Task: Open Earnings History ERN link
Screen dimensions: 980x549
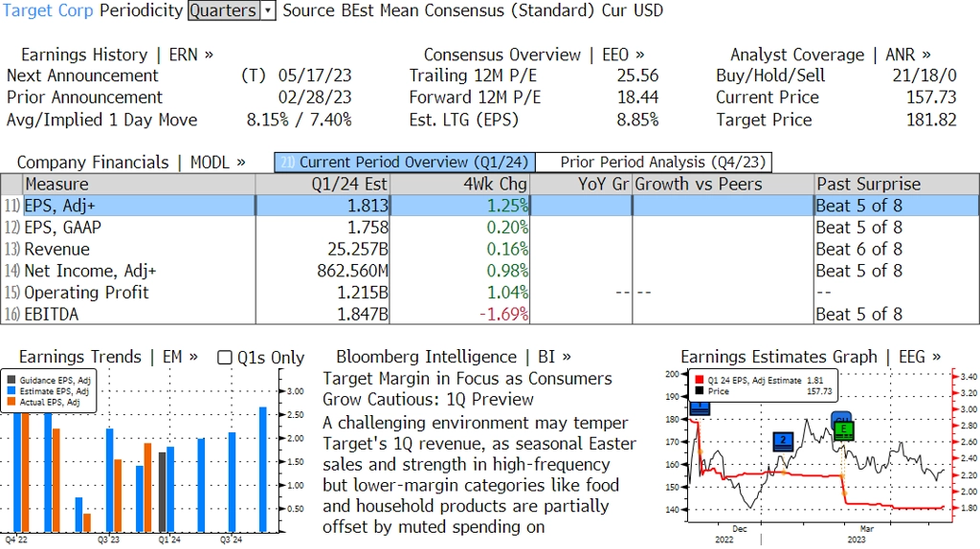Action: pos(117,55)
